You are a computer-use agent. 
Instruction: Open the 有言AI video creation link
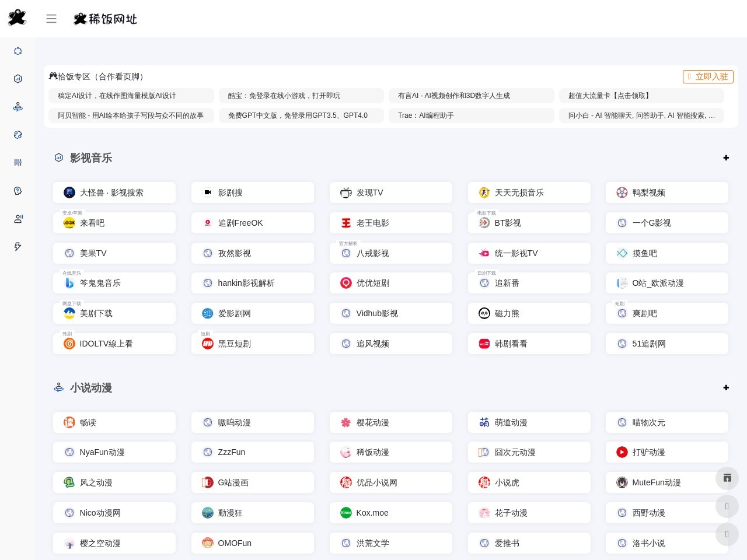pyautogui.click(x=472, y=96)
